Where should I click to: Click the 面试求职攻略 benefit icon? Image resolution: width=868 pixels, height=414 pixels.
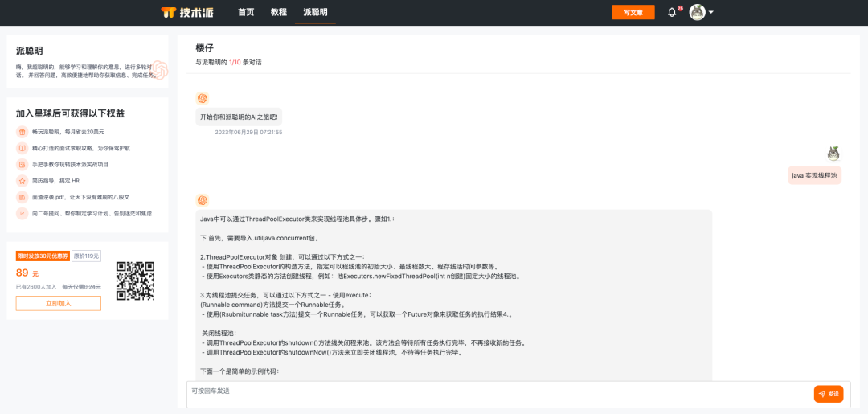pyautogui.click(x=23, y=149)
